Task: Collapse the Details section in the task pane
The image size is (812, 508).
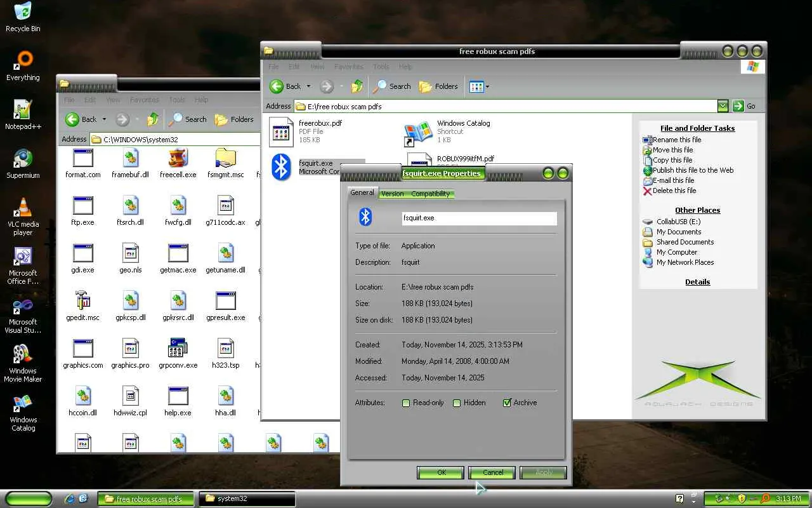Action: pyautogui.click(x=698, y=282)
